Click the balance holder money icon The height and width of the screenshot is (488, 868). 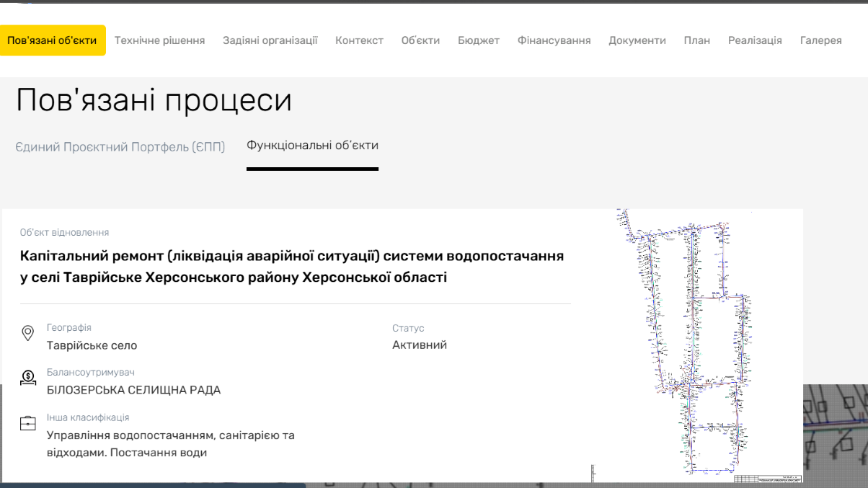28,378
